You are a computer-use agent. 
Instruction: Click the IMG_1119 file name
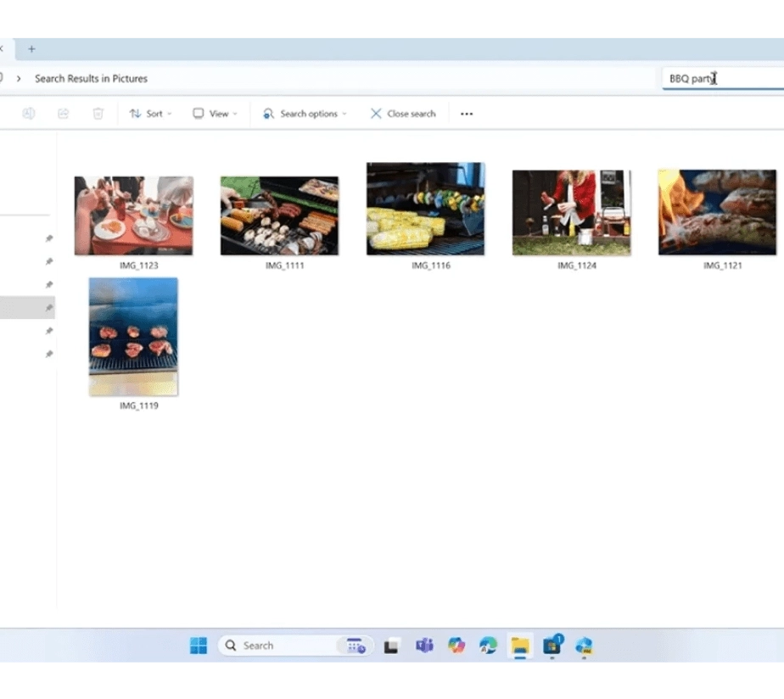click(139, 405)
